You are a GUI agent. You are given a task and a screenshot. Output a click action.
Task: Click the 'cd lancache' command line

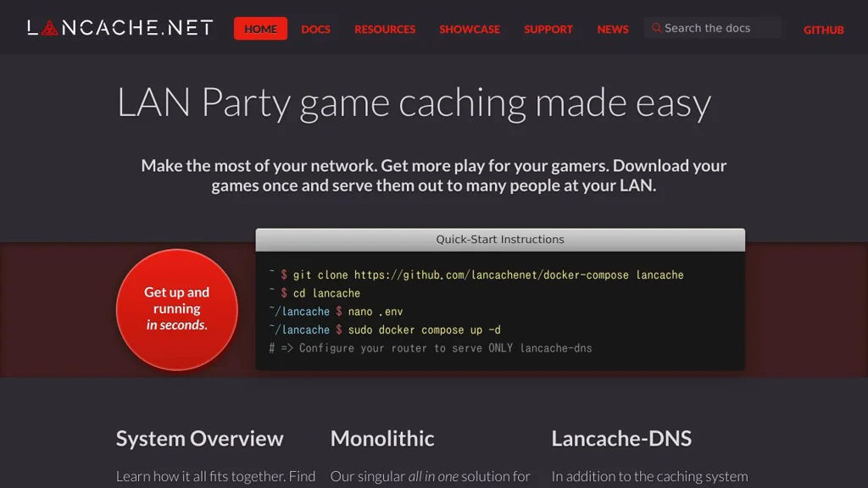[x=314, y=293]
